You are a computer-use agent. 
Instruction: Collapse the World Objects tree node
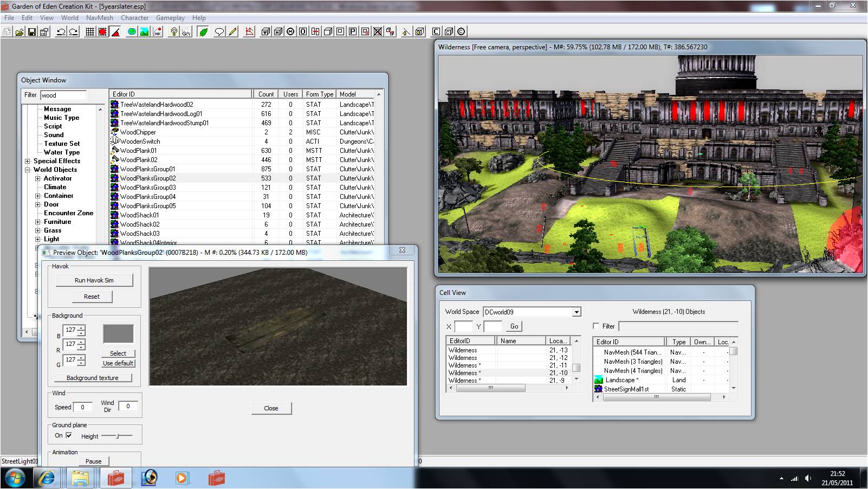click(x=28, y=170)
